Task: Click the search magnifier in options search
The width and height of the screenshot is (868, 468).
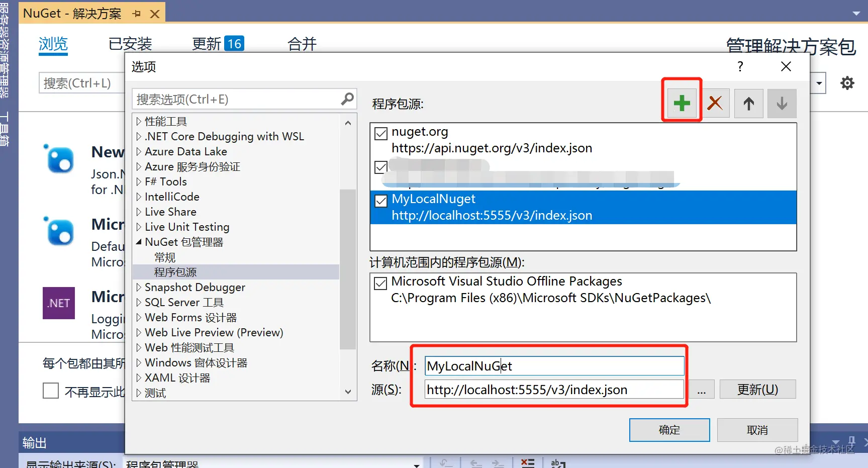Action: point(347,99)
